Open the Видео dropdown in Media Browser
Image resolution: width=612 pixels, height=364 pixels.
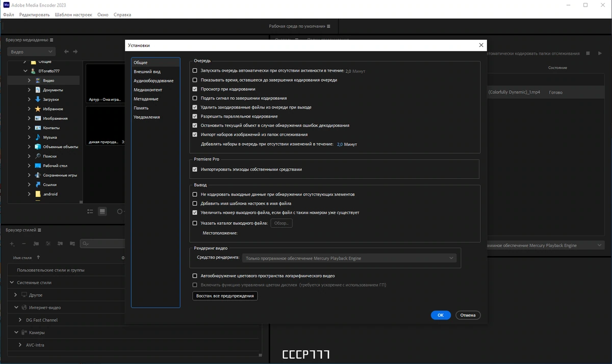32,51
